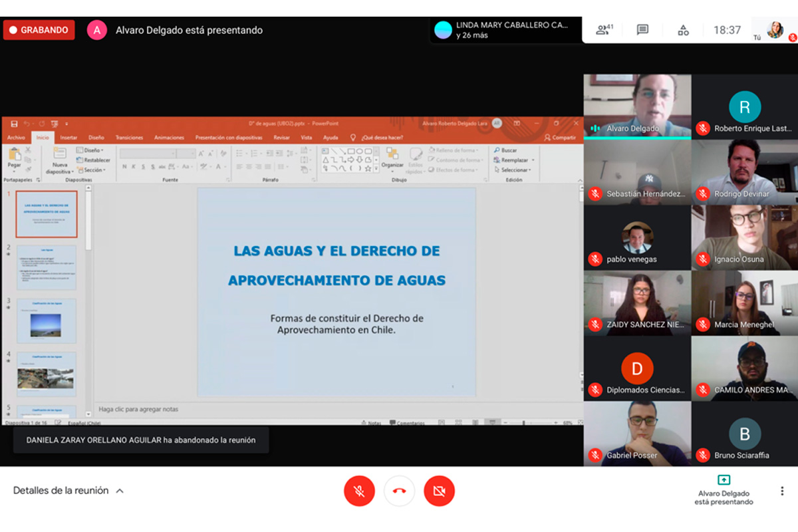The height and width of the screenshot is (532, 798).
Task: Click lightbulb icon beside '¿Qué desea hacer?'
Action: pos(354,138)
